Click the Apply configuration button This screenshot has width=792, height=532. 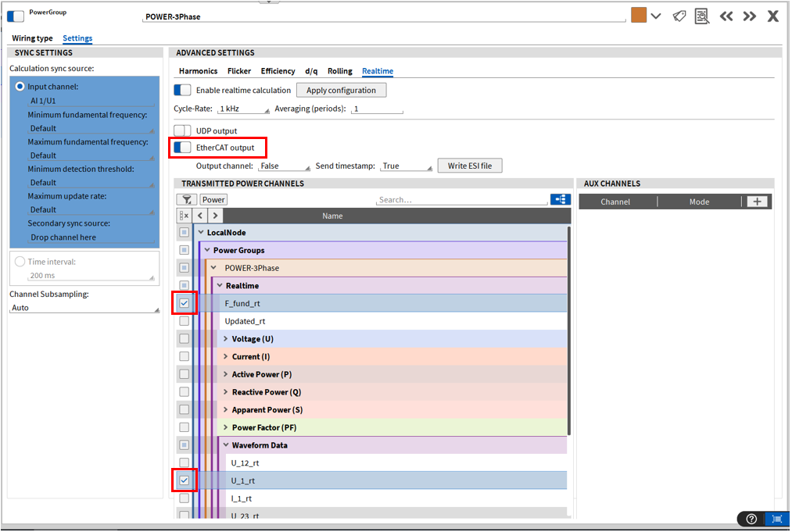coord(341,90)
